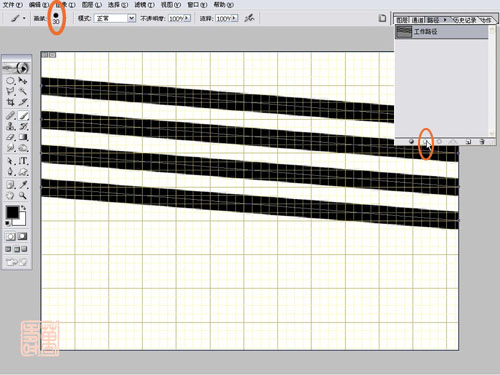The height and width of the screenshot is (375, 500).
Task: Switch to Quick Mask mode
Action: pyautogui.click(x=23, y=236)
